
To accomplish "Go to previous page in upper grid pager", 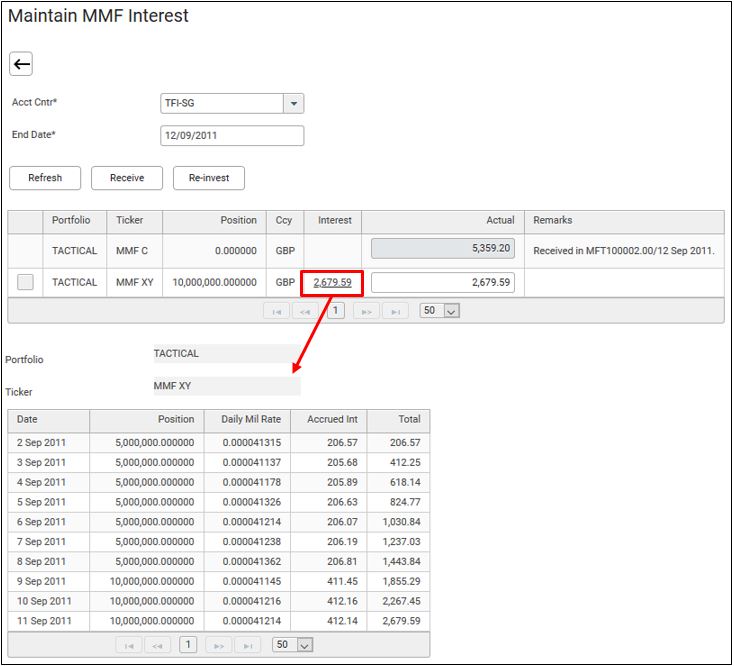I will click(x=306, y=311).
